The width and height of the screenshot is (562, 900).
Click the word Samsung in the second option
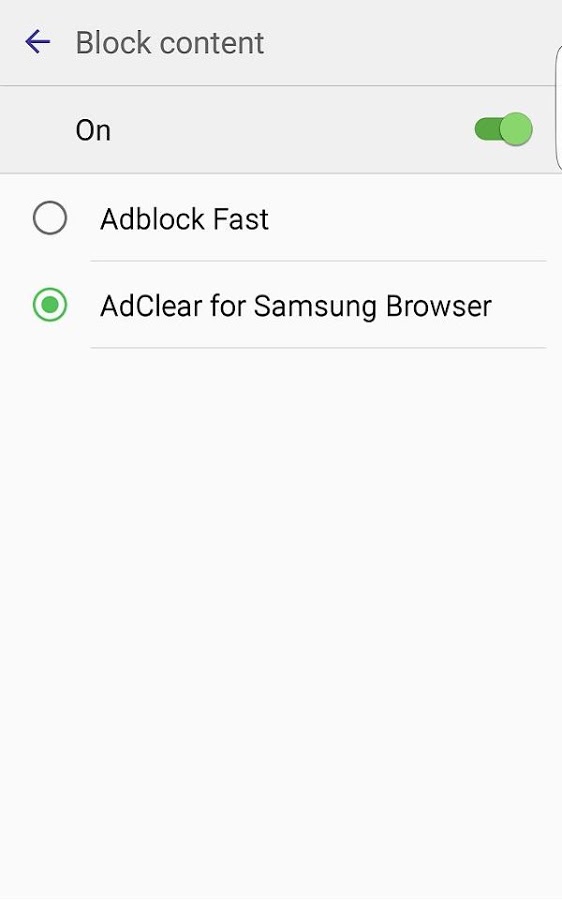[316, 306]
